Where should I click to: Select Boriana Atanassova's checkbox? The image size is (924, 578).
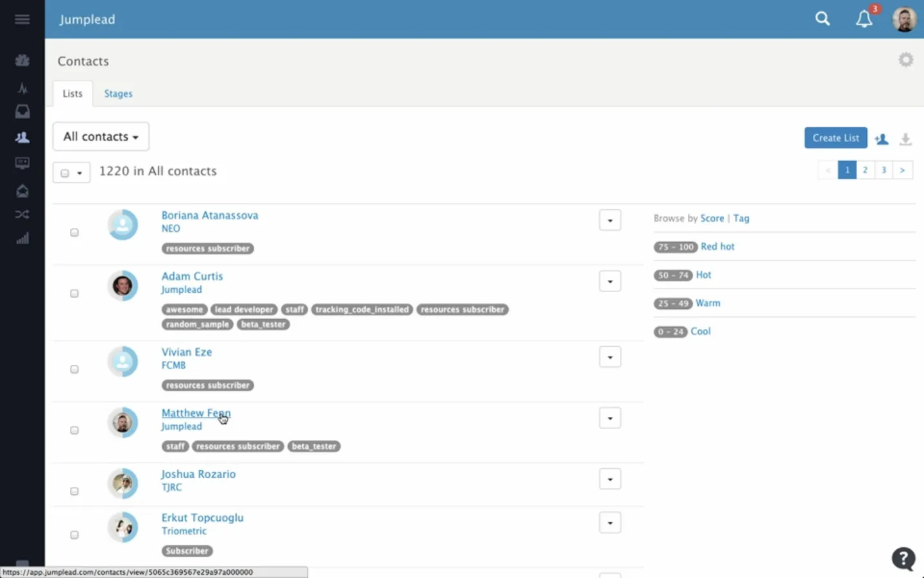tap(74, 232)
